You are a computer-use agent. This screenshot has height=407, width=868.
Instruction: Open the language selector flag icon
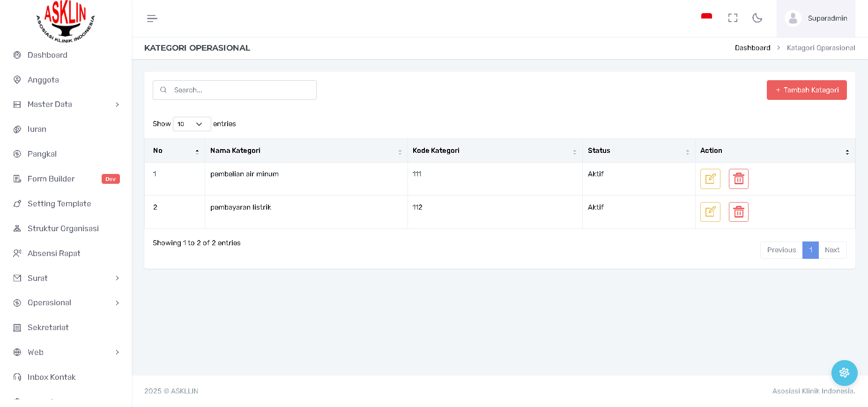[706, 17]
